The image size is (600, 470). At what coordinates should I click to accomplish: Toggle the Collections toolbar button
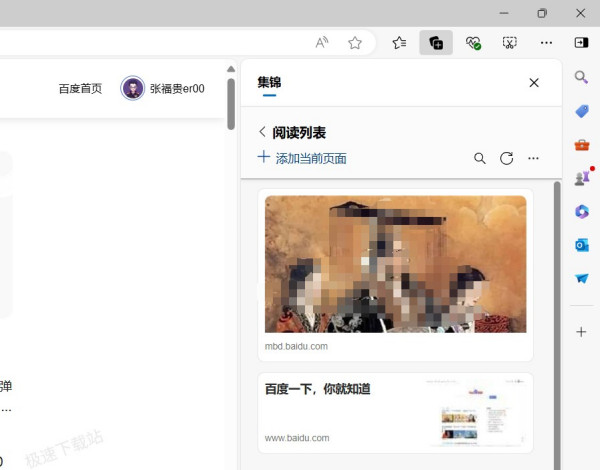pyautogui.click(x=436, y=42)
